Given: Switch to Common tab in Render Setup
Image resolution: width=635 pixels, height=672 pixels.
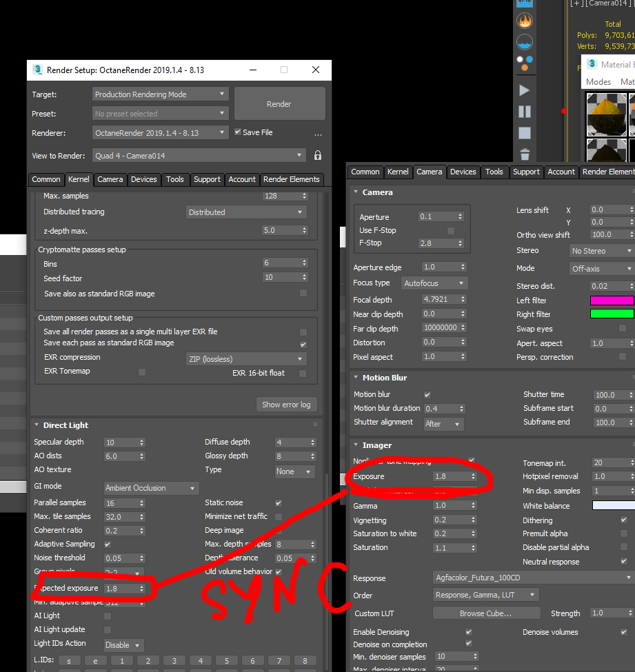Looking at the screenshot, I should pos(46,179).
